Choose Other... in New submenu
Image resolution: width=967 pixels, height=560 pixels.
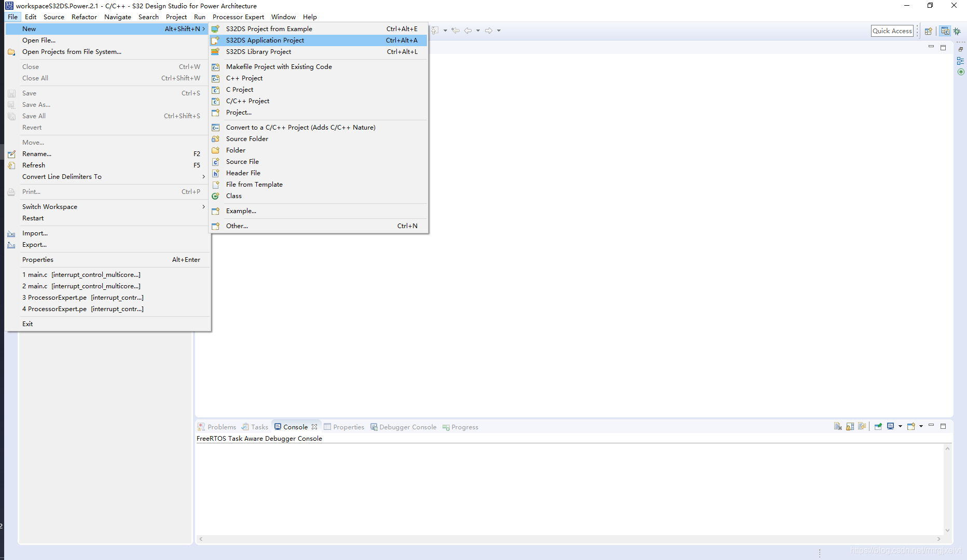coord(319,226)
